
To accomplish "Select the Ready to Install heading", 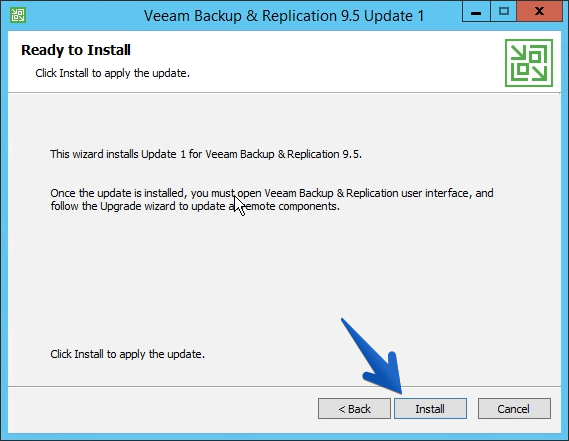I will (x=76, y=50).
